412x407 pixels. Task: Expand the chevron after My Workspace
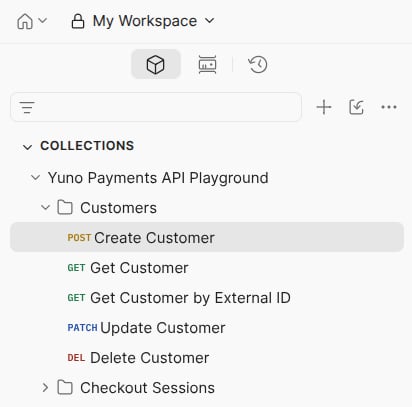click(209, 21)
